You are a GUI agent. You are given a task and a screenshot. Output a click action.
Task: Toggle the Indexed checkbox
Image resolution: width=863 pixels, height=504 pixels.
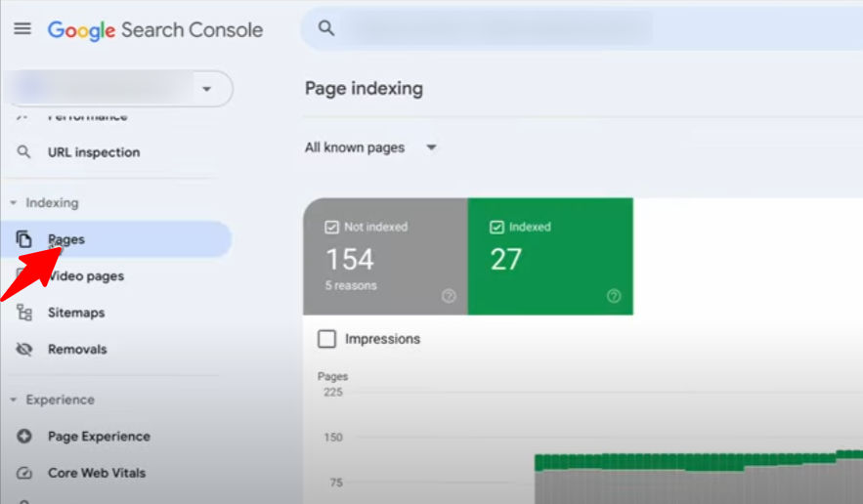click(x=497, y=228)
